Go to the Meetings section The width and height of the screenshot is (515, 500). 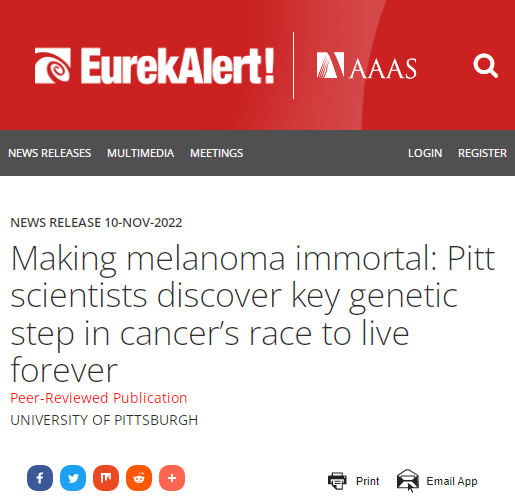click(217, 153)
